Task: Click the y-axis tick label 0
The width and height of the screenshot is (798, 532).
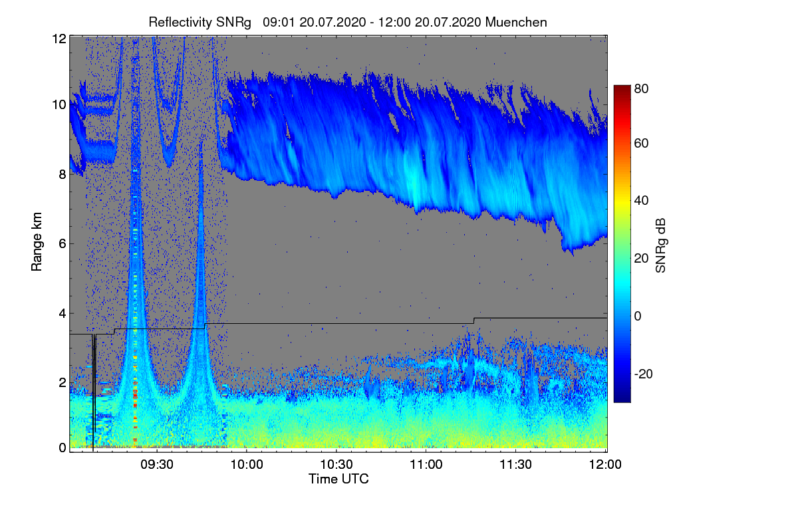Action: pyautogui.click(x=62, y=448)
